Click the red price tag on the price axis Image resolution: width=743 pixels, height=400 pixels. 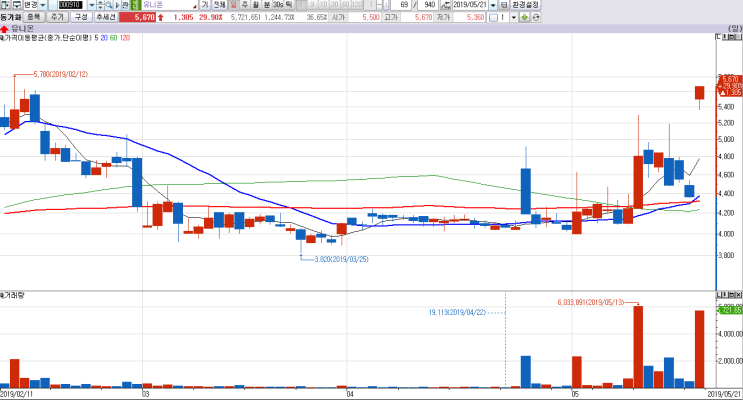pyautogui.click(x=731, y=86)
